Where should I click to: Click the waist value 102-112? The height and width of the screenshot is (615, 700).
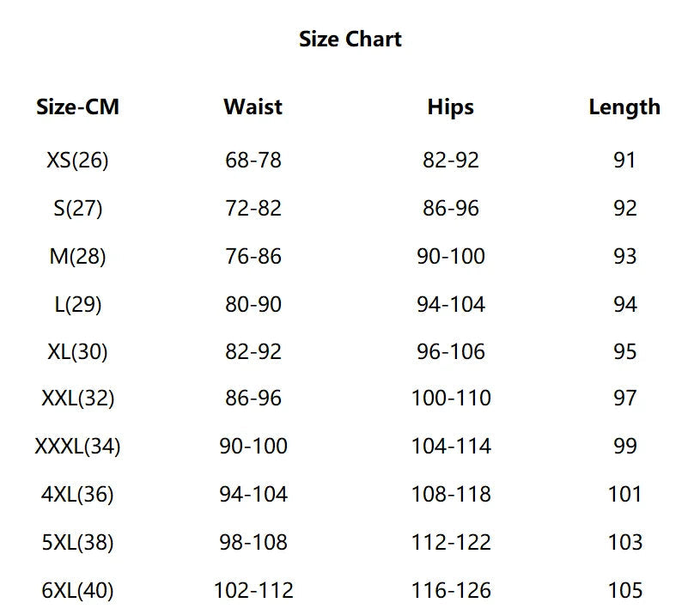click(x=253, y=591)
